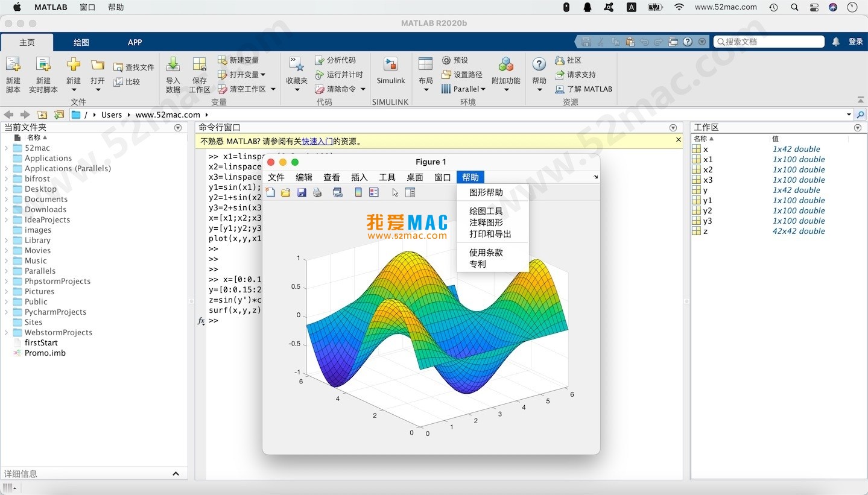Expand the Documents folder in file tree
868x495 pixels.
(x=6, y=199)
